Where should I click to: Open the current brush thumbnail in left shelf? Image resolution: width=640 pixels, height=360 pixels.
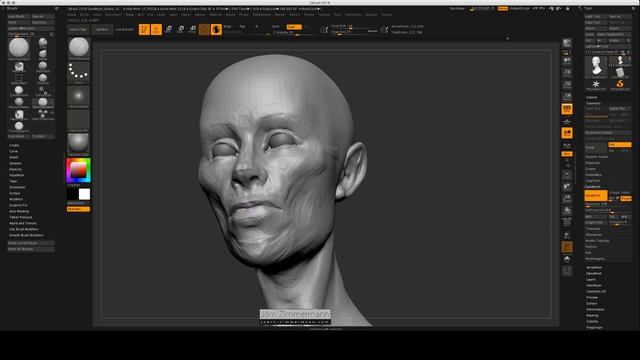click(79, 49)
